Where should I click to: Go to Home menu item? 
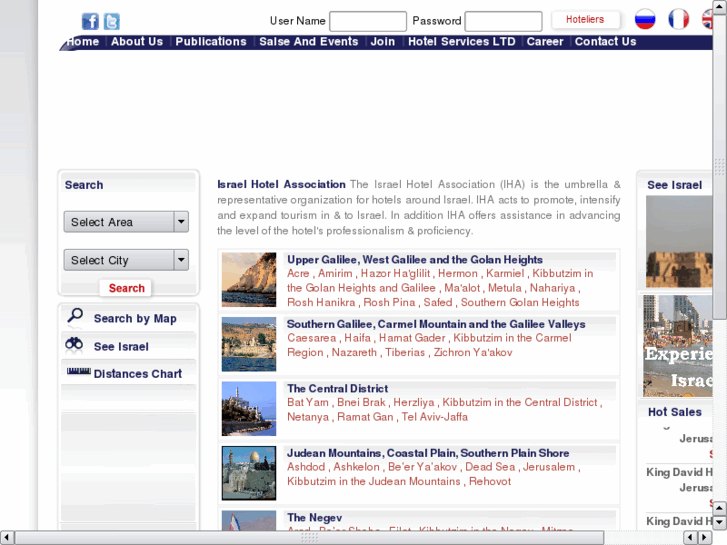[x=83, y=42]
